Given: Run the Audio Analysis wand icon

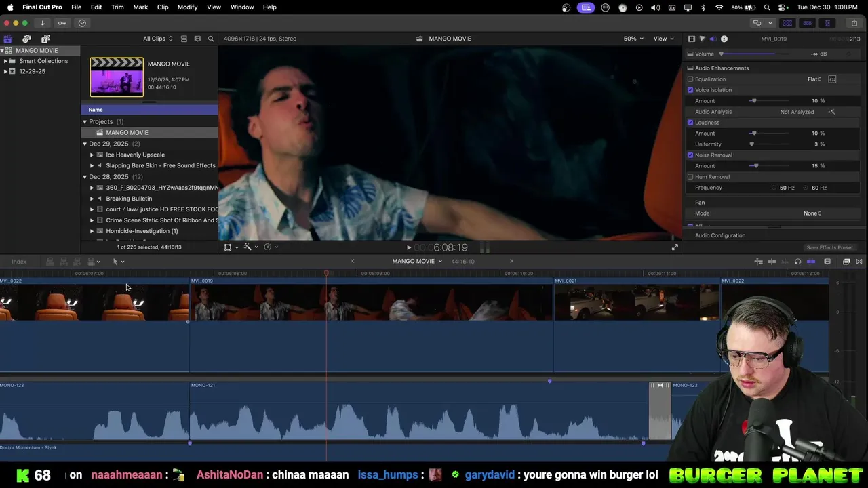Looking at the screenshot, I should tap(832, 112).
